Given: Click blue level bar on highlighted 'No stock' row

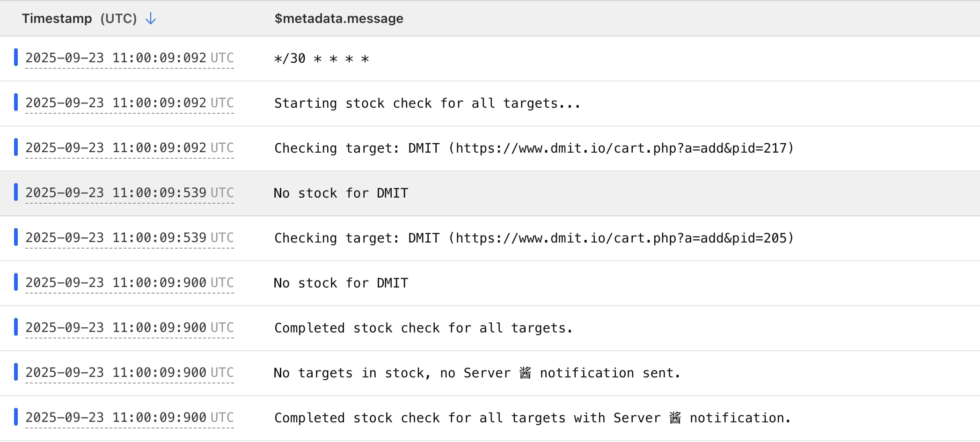Looking at the screenshot, I should pos(16,192).
